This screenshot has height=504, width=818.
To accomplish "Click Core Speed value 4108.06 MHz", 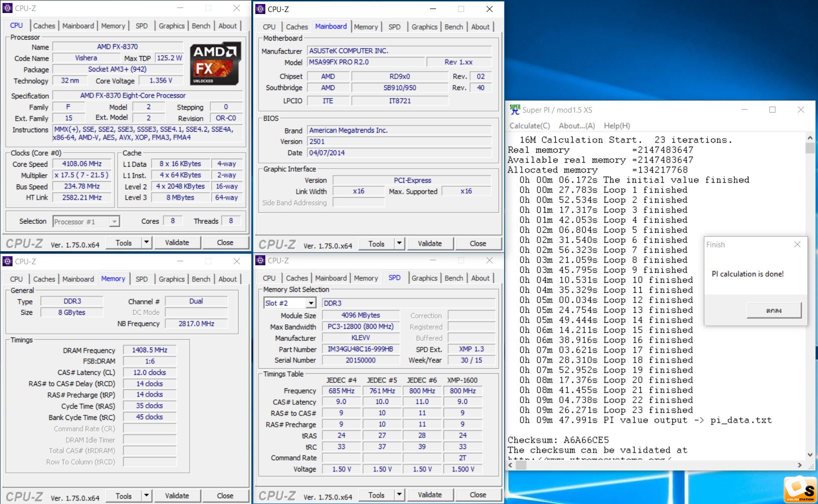I will click(82, 164).
